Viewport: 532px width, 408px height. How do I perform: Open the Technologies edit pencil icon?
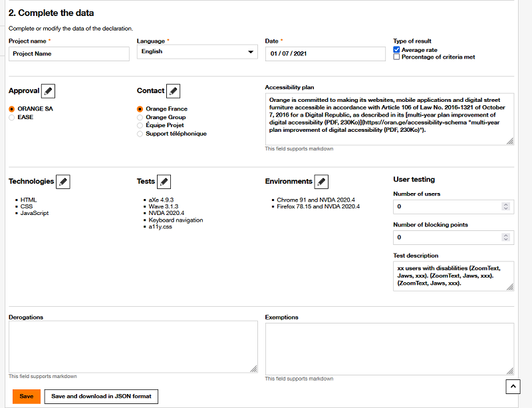pos(63,181)
